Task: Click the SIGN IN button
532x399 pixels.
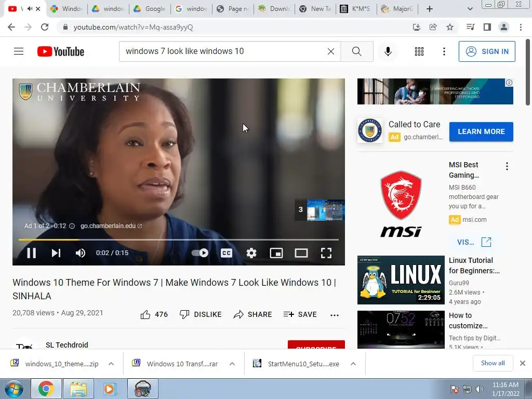Action: [x=487, y=51]
